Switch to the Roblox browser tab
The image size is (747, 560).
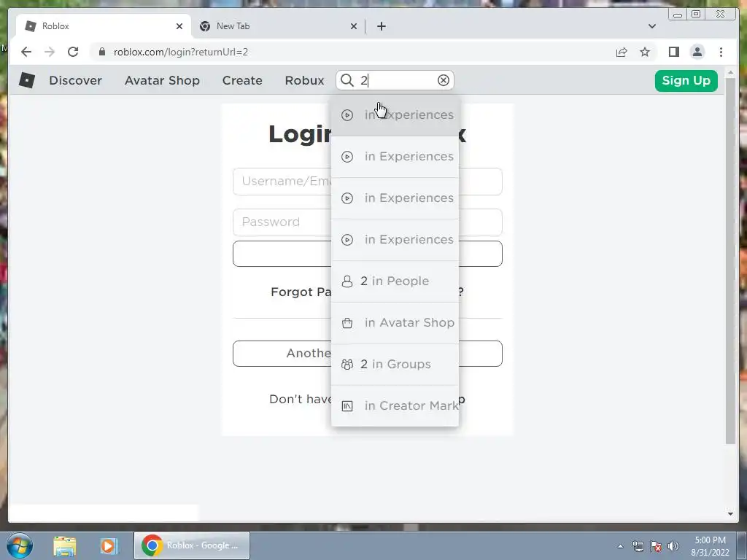104,26
